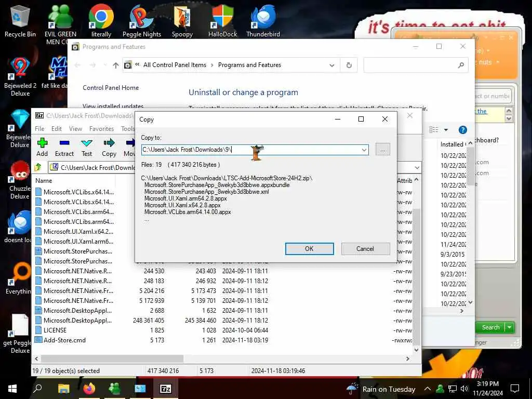Show hidden system tray icons
This screenshot has height=399, width=532.
click(x=428, y=389)
